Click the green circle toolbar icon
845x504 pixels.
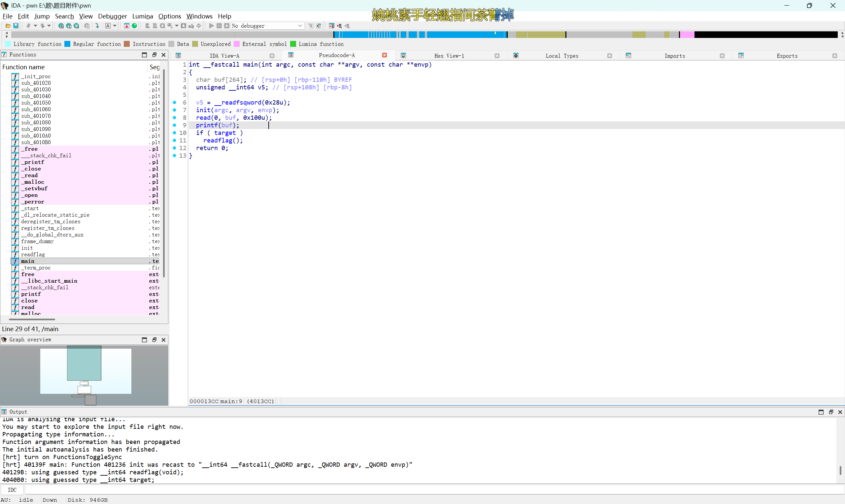point(135,26)
